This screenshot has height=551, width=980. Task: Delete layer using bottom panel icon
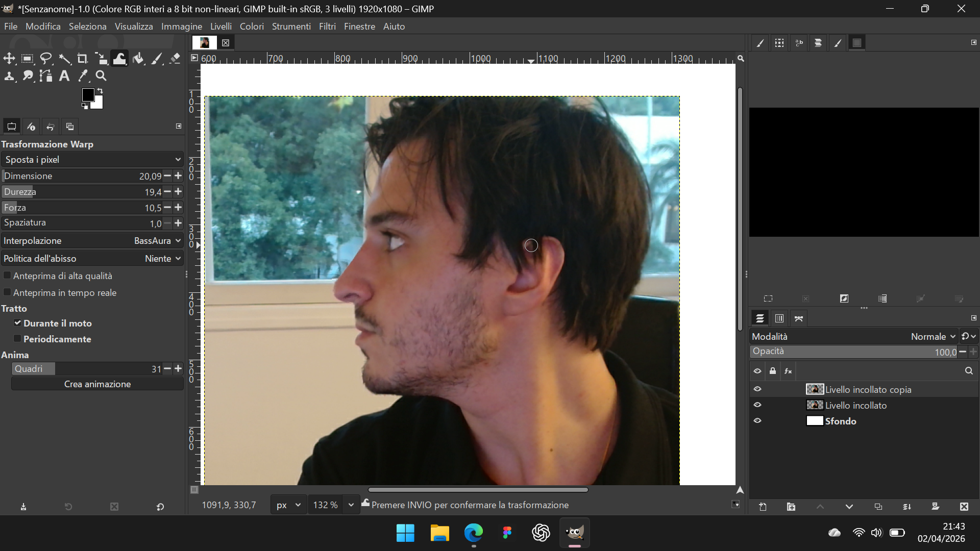coord(964,507)
